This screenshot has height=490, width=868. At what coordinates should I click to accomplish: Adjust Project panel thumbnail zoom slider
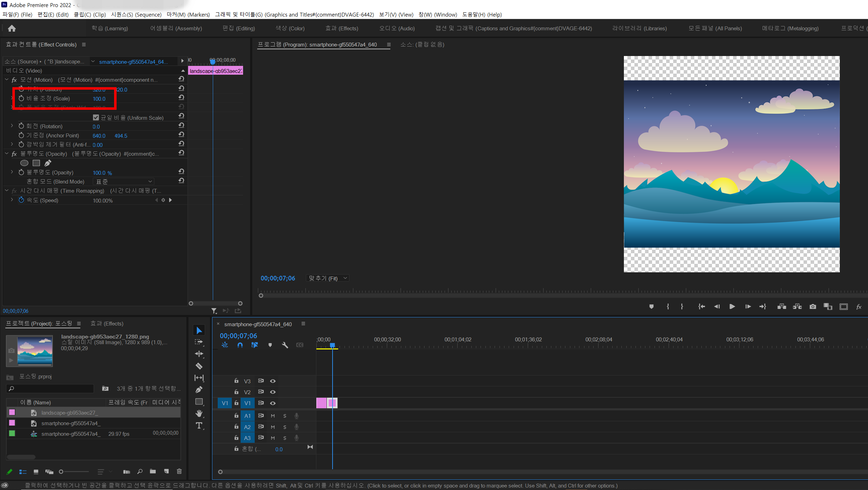tap(61, 472)
